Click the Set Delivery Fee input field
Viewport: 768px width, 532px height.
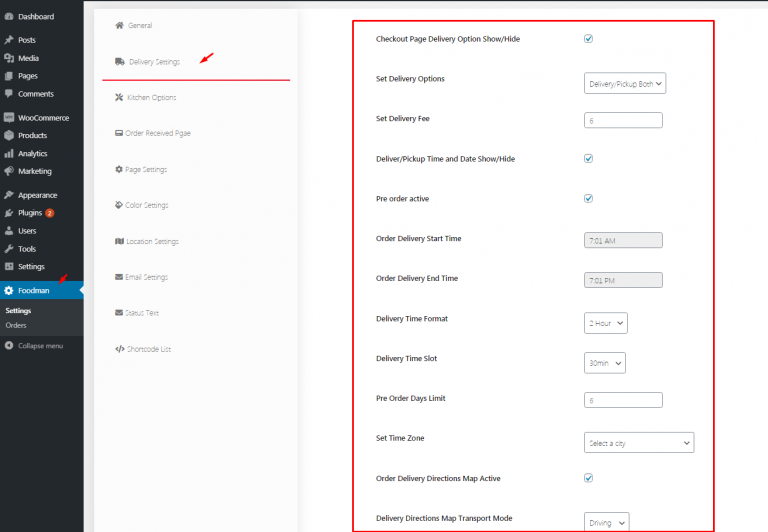(623, 120)
